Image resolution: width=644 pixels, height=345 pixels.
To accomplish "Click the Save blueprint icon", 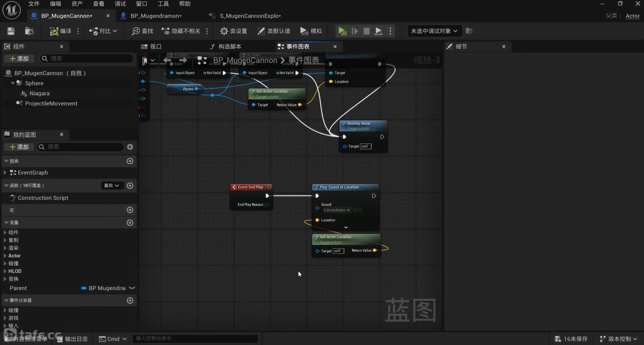I will pos(11,31).
